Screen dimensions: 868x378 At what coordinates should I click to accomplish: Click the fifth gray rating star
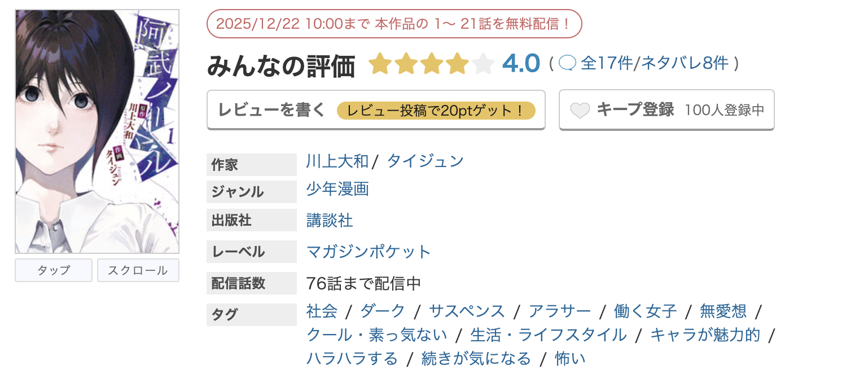483,64
